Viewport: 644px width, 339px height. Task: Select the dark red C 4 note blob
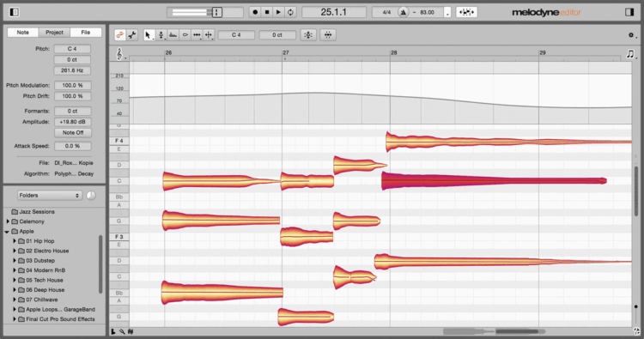[x=494, y=180]
